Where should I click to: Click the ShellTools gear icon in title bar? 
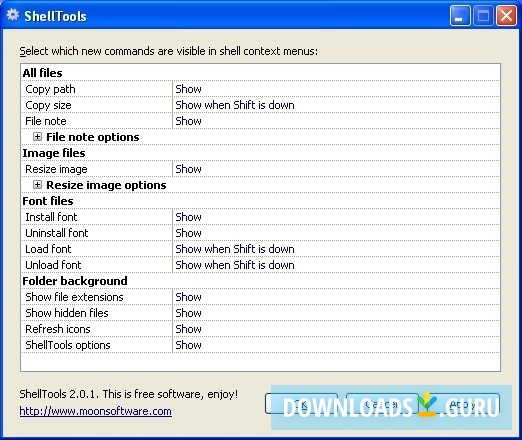click(13, 15)
